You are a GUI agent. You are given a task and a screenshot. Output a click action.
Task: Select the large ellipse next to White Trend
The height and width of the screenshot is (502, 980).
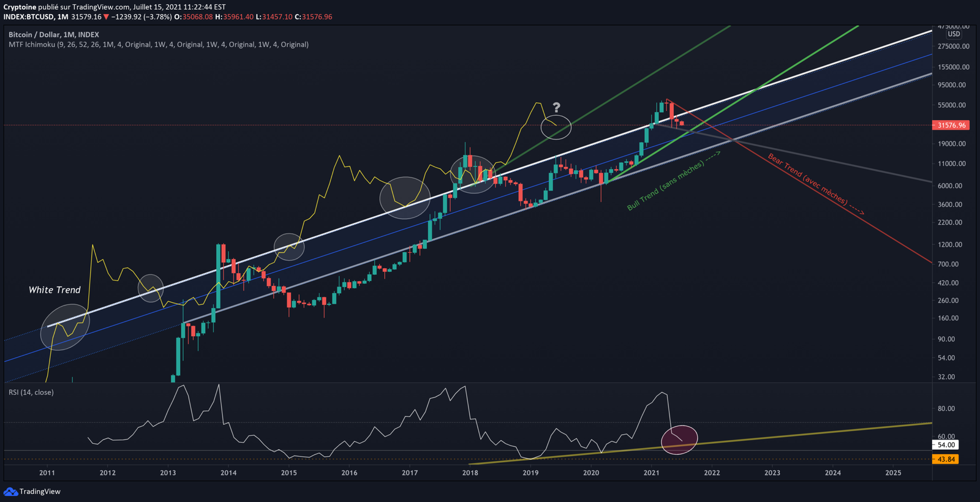[x=64, y=328]
